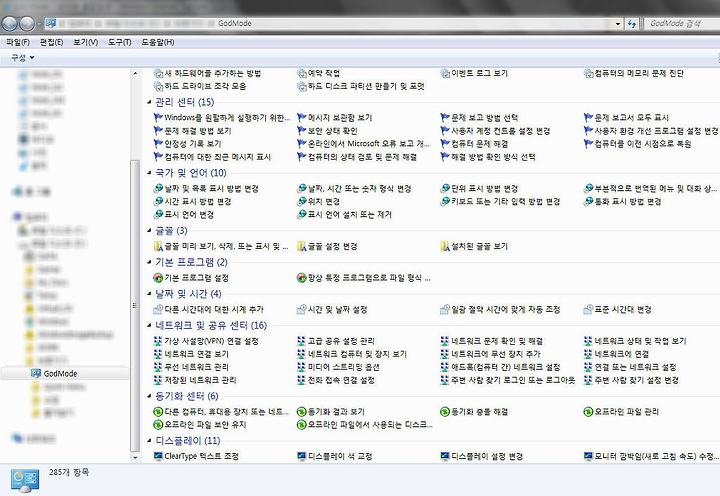This screenshot has width=720, height=496.
Task: Click the GodMode 검색 search field
Action: (x=682, y=23)
